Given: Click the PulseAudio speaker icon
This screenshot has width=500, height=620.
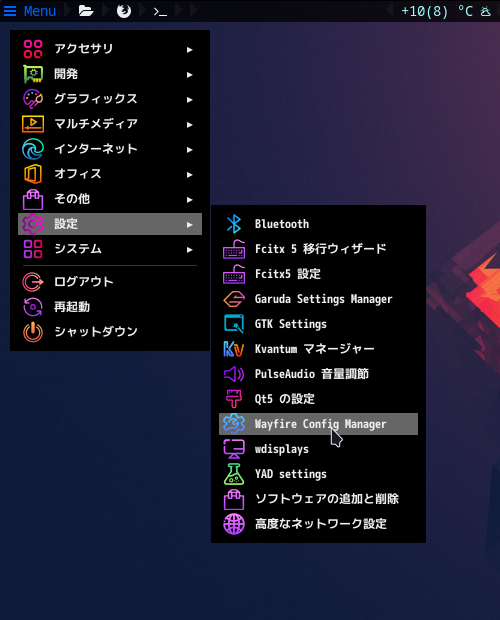Looking at the screenshot, I should 234,374.
